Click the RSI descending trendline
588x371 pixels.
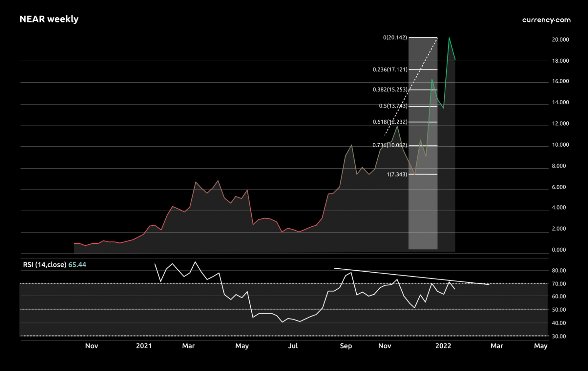pyautogui.click(x=411, y=276)
